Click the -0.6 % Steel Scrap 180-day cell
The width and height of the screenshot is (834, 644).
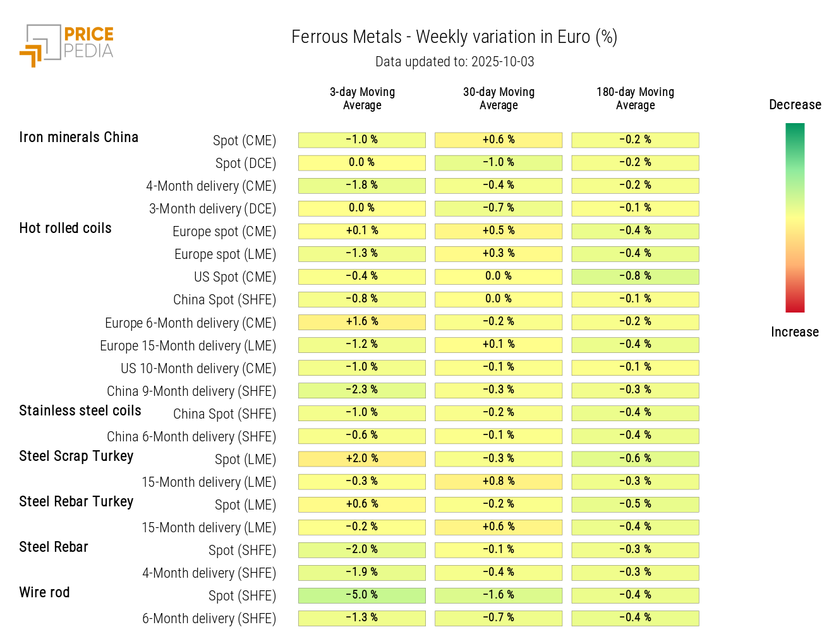click(x=635, y=458)
